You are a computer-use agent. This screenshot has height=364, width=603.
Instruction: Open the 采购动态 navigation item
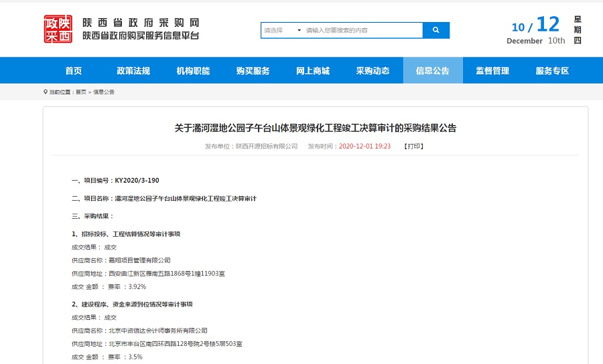tap(373, 71)
